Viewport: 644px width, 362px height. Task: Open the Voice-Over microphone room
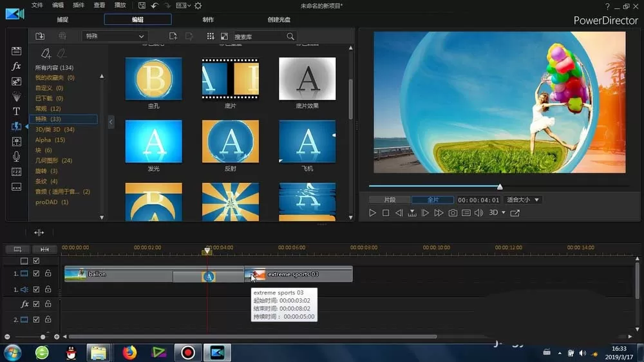16,156
